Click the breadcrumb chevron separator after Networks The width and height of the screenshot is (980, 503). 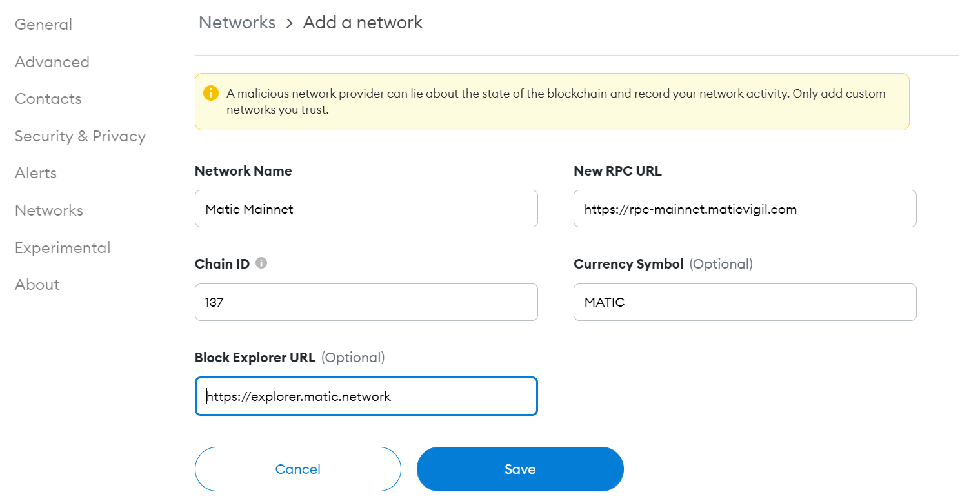click(x=290, y=23)
